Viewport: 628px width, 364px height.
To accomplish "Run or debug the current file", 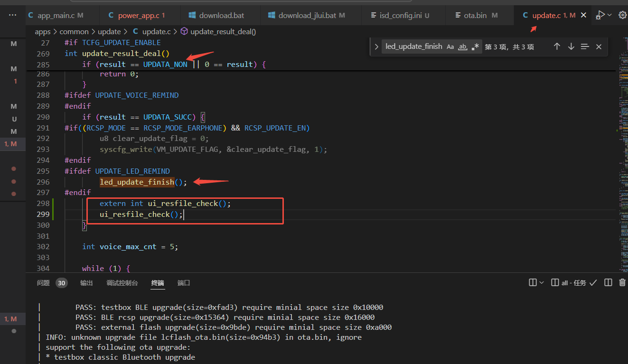I will click(x=600, y=15).
